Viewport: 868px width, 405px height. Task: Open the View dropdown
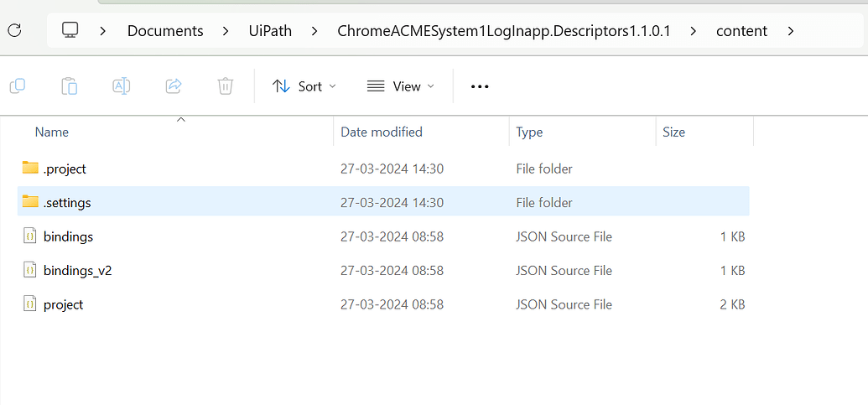pos(402,86)
